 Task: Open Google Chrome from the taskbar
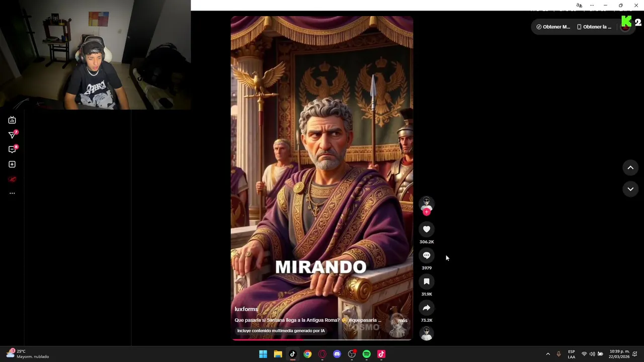[307, 354]
